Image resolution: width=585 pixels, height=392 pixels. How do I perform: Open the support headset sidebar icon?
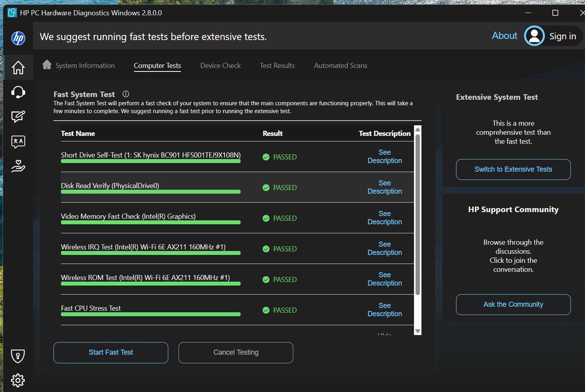[x=18, y=92]
